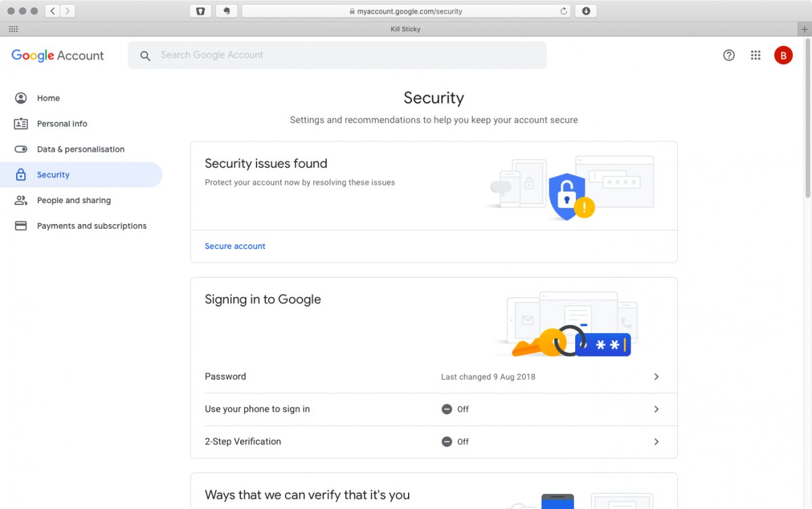
Task: Click the search magnifier in the search bar
Action: (145, 55)
